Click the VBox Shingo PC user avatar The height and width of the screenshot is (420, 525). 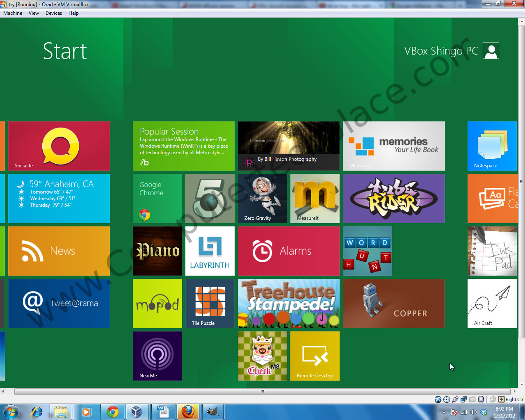[491, 51]
